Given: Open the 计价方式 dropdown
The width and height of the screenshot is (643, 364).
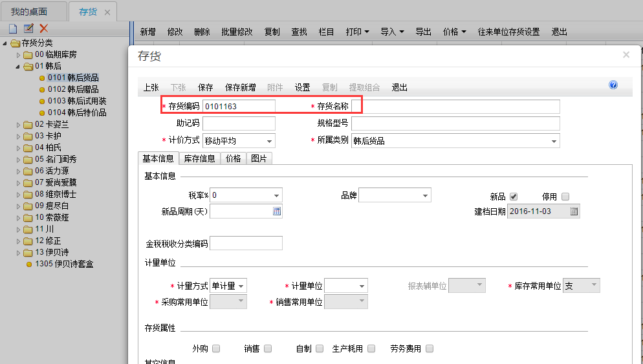Looking at the screenshot, I should [269, 141].
